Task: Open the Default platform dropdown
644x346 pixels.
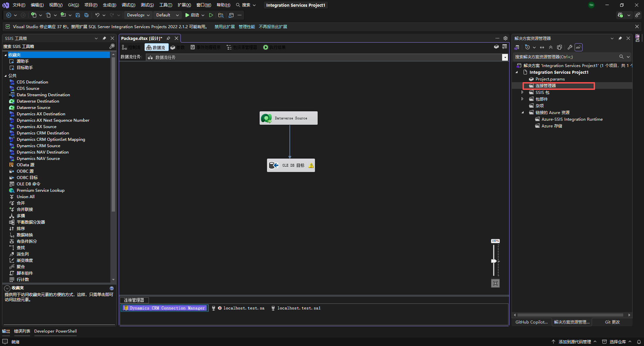Action: pyautogui.click(x=167, y=15)
